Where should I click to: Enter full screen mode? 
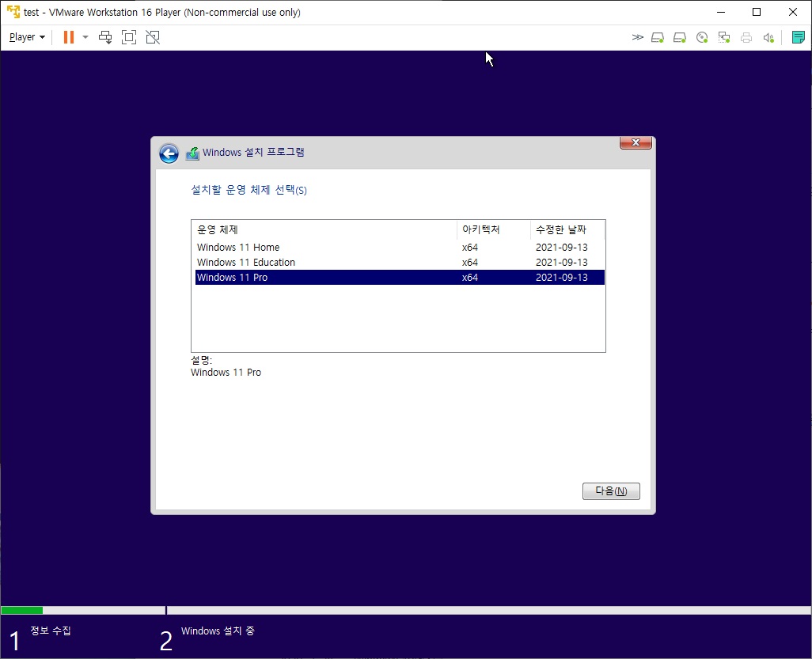click(x=129, y=37)
